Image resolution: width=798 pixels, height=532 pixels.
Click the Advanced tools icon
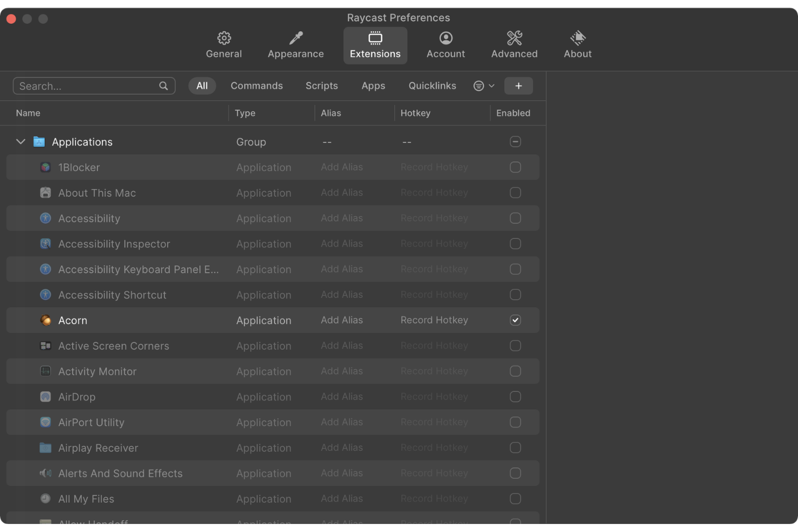point(514,38)
